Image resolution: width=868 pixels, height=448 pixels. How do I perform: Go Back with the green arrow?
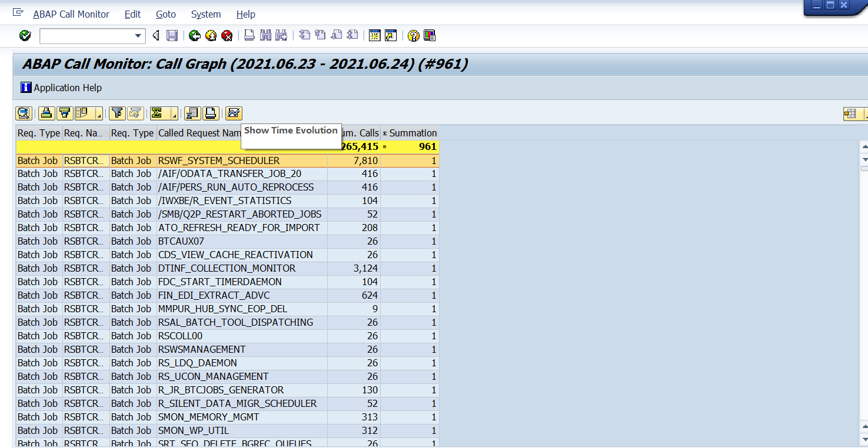195,35
